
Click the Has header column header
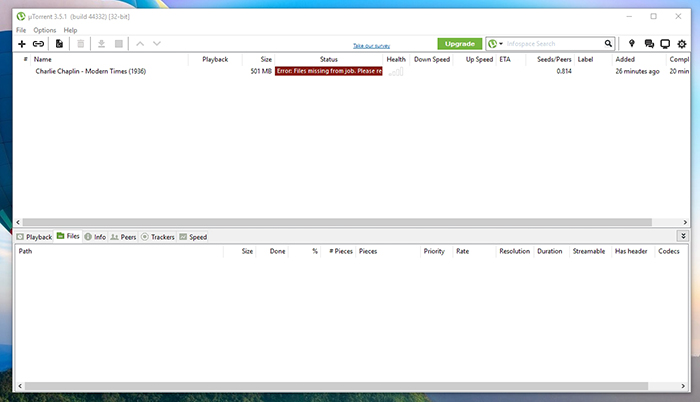pos(631,251)
